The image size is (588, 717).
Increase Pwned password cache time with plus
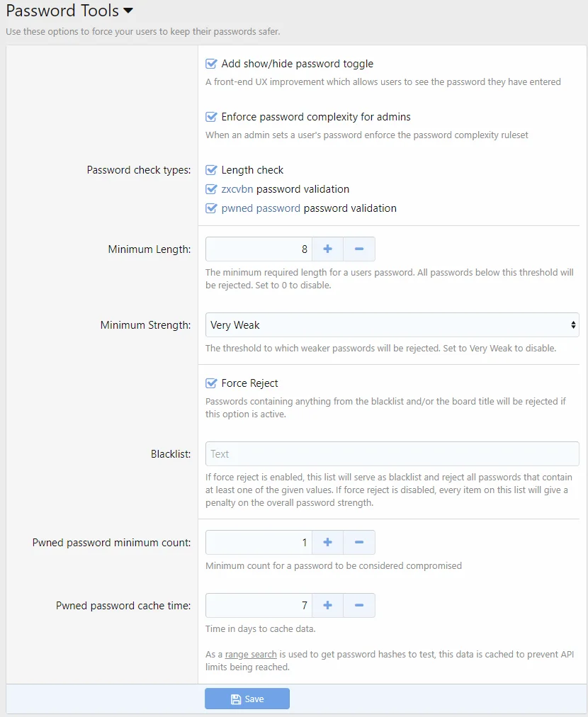[327, 606]
